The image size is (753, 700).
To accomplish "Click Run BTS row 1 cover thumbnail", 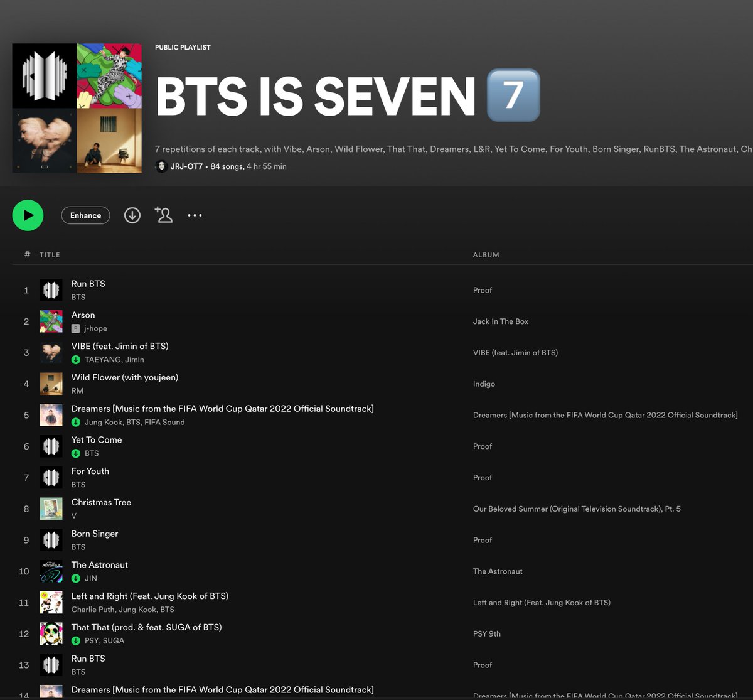I will point(51,290).
